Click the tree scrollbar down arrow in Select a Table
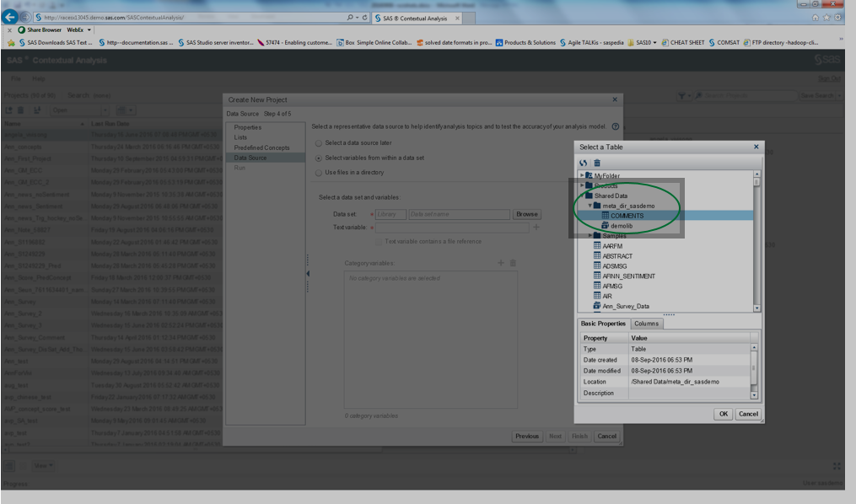This screenshot has height=504, width=856. point(756,308)
